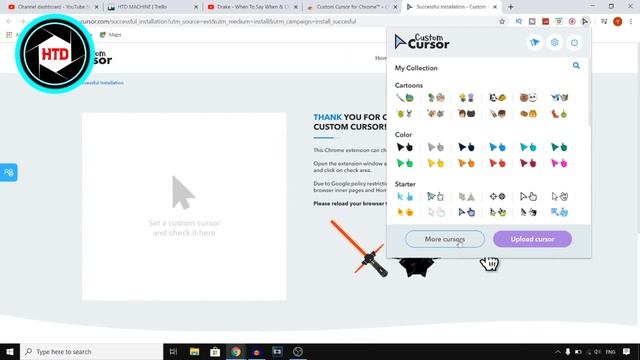The width and height of the screenshot is (640, 360).
Task: Select the bright green color cursor pack
Action: pyautogui.click(x=404, y=163)
